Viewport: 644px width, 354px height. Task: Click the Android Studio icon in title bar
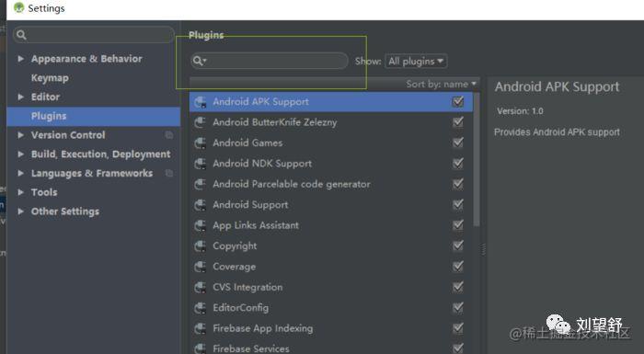point(19,7)
